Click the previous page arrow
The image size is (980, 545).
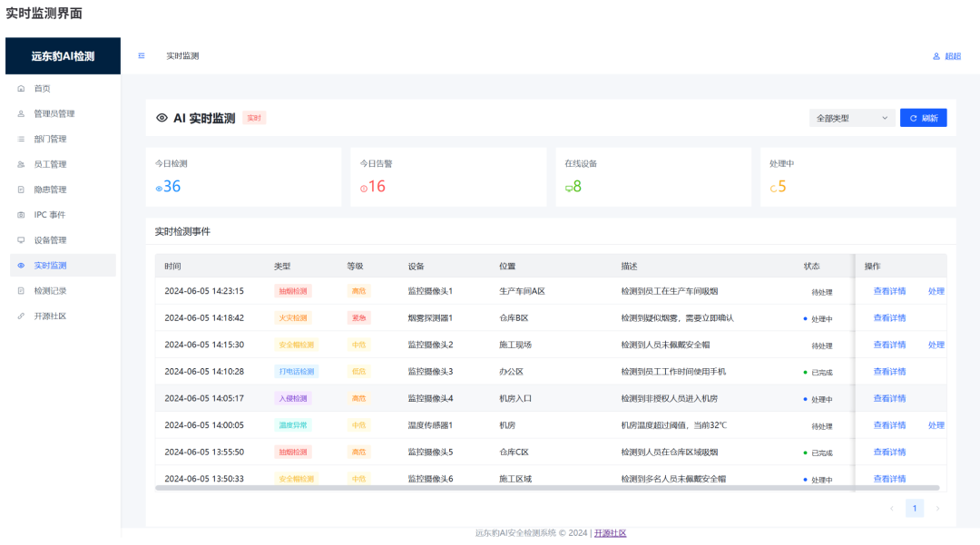point(892,508)
